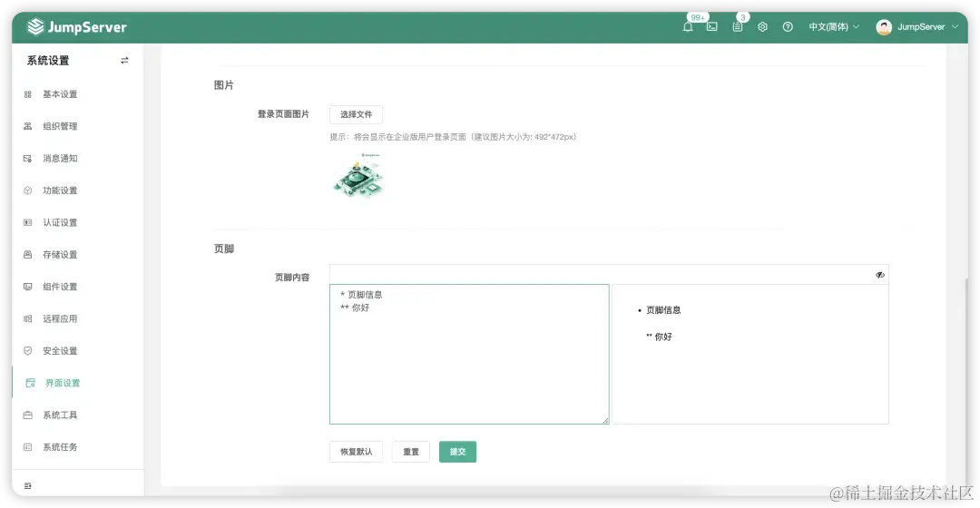Submit the form with 提交

pos(457,452)
